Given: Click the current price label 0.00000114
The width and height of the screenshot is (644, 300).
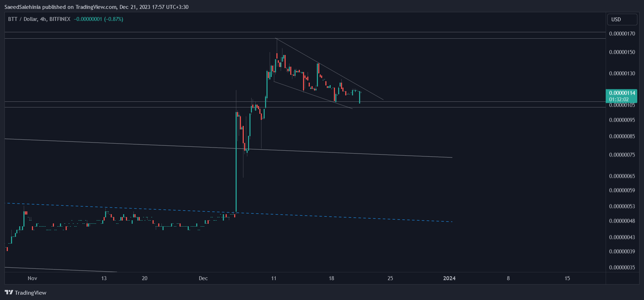Looking at the screenshot, I should pyautogui.click(x=622, y=93).
